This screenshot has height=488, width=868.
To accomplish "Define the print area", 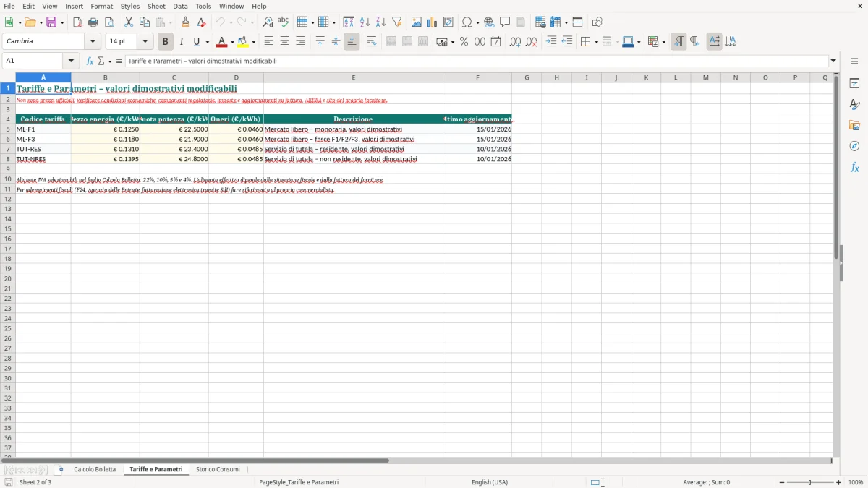I will point(540,22).
